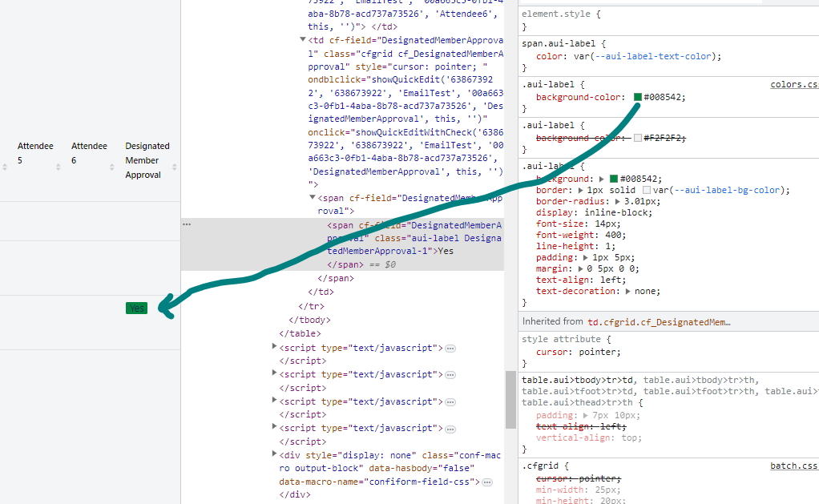Open the colors.cs stylesheet link
819x504 pixels.
pyautogui.click(x=793, y=84)
